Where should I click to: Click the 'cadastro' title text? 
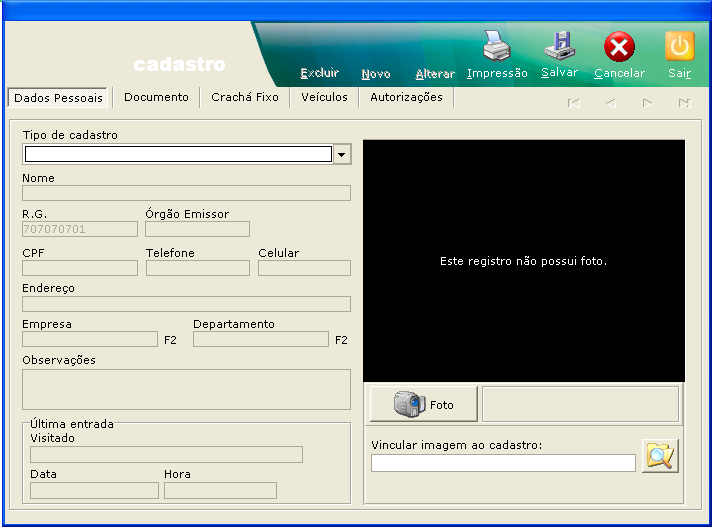tap(179, 64)
